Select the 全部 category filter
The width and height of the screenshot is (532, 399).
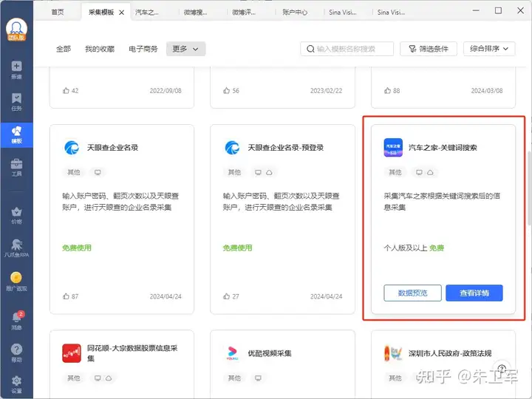point(64,49)
